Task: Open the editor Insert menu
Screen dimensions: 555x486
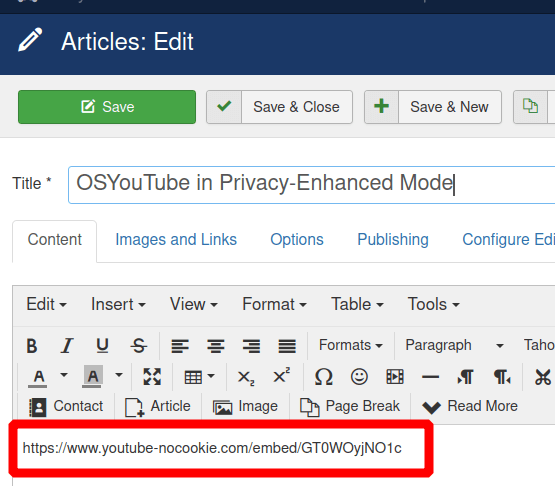Action: [x=118, y=304]
